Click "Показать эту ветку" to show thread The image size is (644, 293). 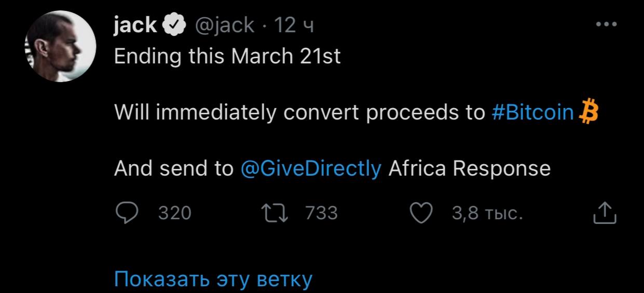click(213, 279)
